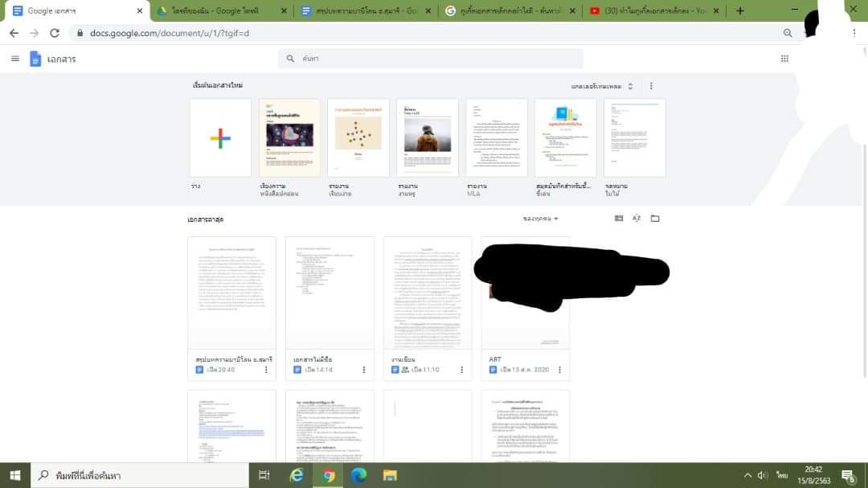Open the Google apps grid
This screenshot has height=488, width=868.
point(784,59)
